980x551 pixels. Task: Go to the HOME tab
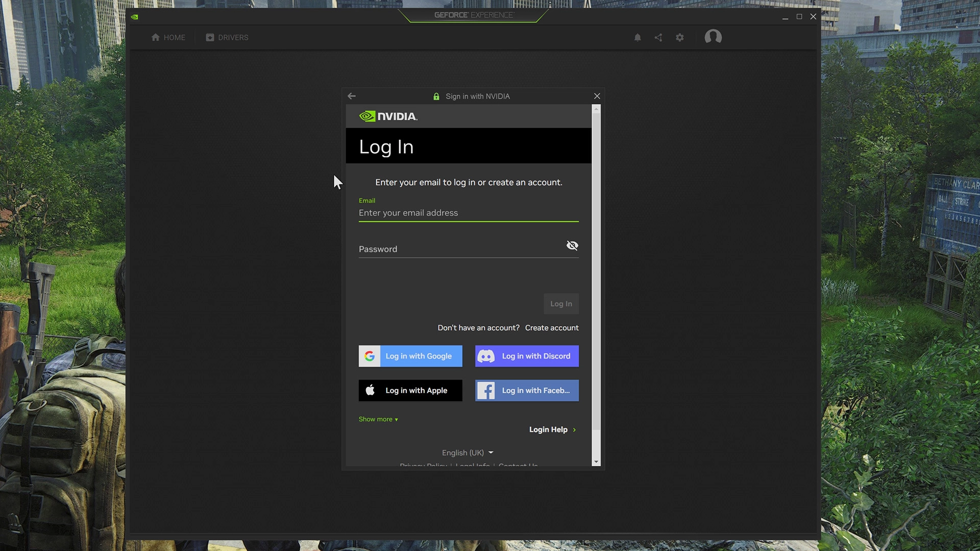pos(168,37)
